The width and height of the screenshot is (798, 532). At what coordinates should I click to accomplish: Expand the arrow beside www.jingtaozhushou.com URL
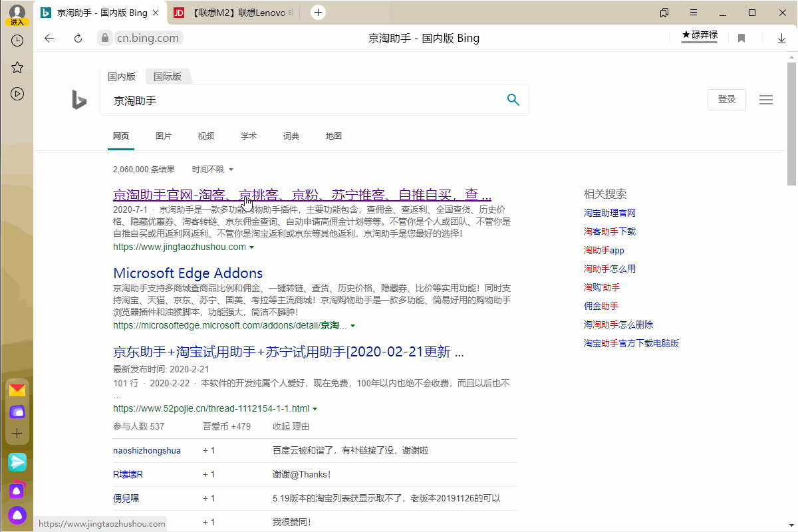coord(251,247)
